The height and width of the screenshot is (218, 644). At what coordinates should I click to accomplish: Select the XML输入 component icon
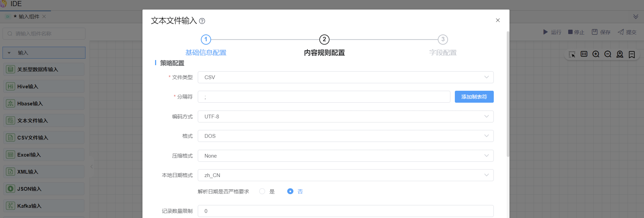point(10,172)
